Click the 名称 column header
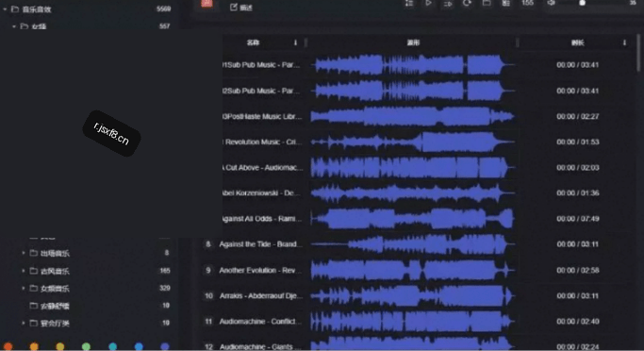The height and width of the screenshot is (351, 644). (254, 42)
